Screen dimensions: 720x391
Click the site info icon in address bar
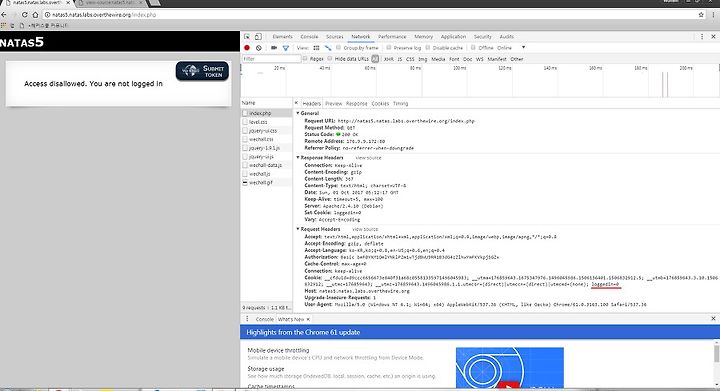tap(47, 15)
